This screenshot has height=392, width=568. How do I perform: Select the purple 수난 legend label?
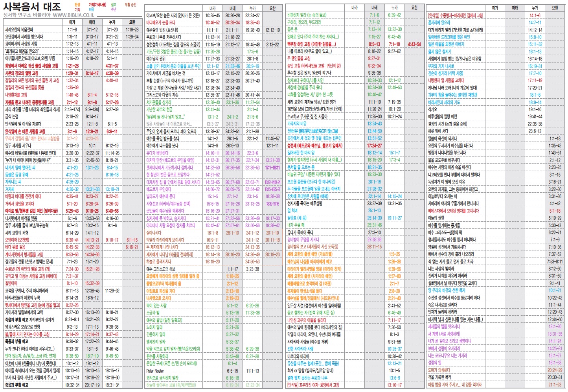pos(113,9)
